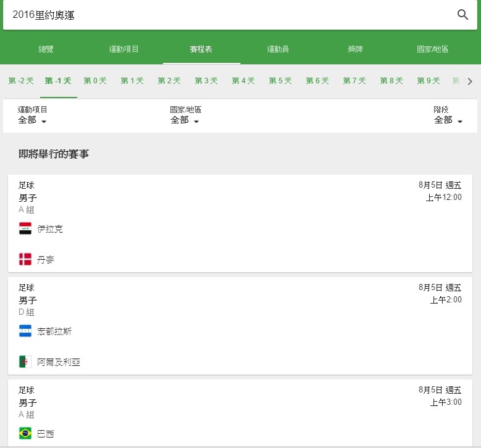Click the 伊拉克 team name
Viewport: 481px width, 448px height.
click(x=50, y=229)
